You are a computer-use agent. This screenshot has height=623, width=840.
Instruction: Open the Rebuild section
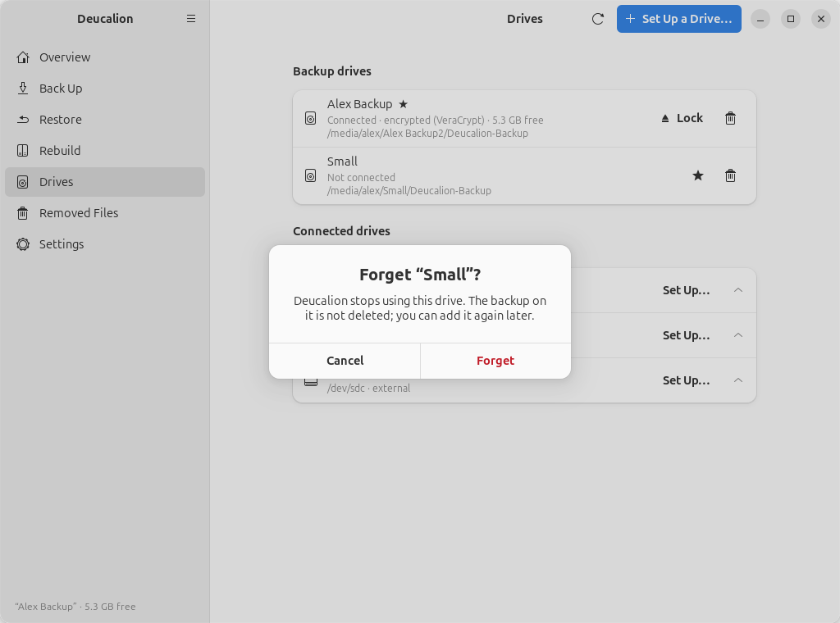point(105,150)
